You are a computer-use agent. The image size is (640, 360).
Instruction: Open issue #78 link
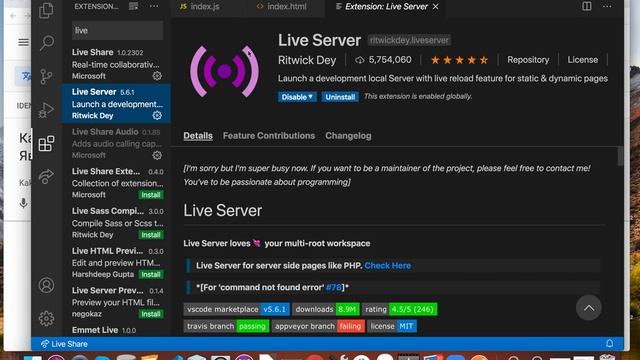pos(333,287)
